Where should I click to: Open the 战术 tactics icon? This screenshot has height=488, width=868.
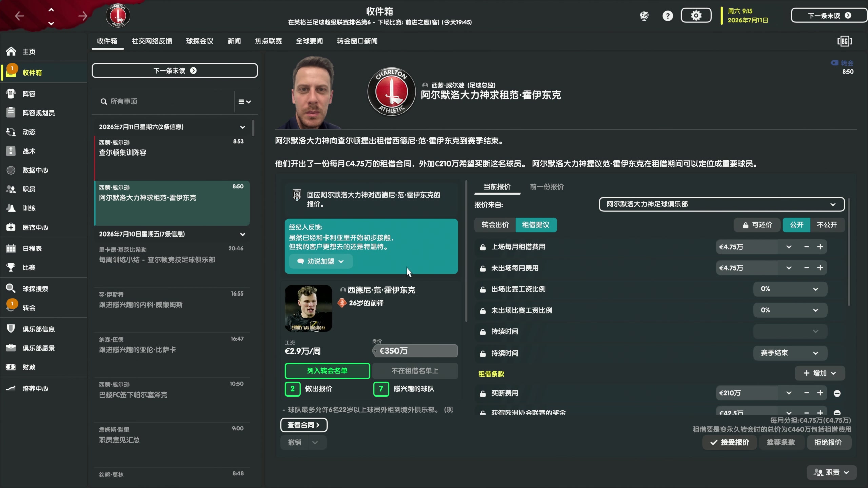tap(11, 151)
